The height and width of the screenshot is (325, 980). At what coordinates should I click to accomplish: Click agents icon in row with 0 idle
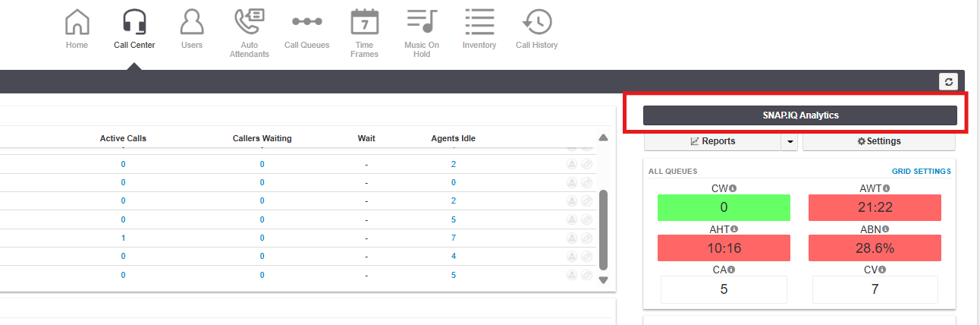(x=572, y=182)
